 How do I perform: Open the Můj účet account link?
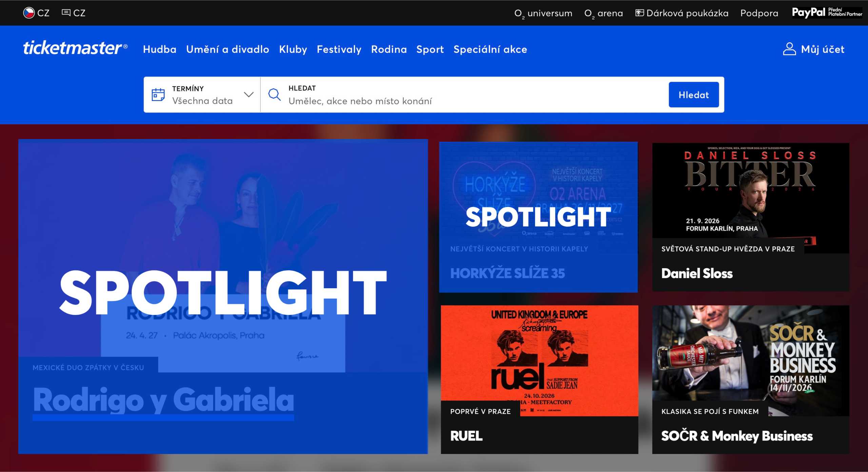coord(823,50)
